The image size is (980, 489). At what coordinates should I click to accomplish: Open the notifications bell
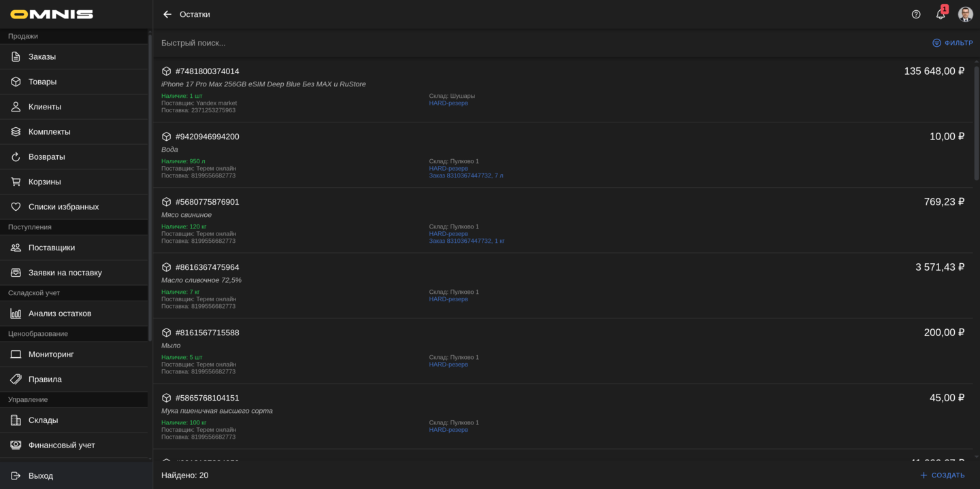(x=941, y=14)
